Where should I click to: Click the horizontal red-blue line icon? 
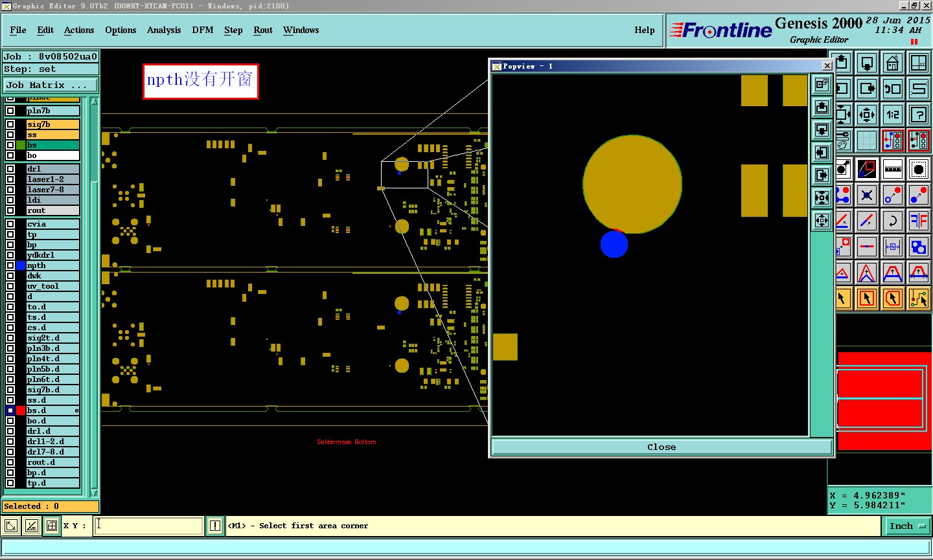click(x=867, y=247)
